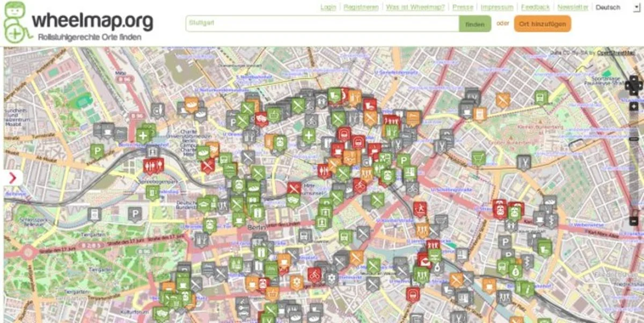Expand the left sidebar with red chevron

tap(12, 178)
